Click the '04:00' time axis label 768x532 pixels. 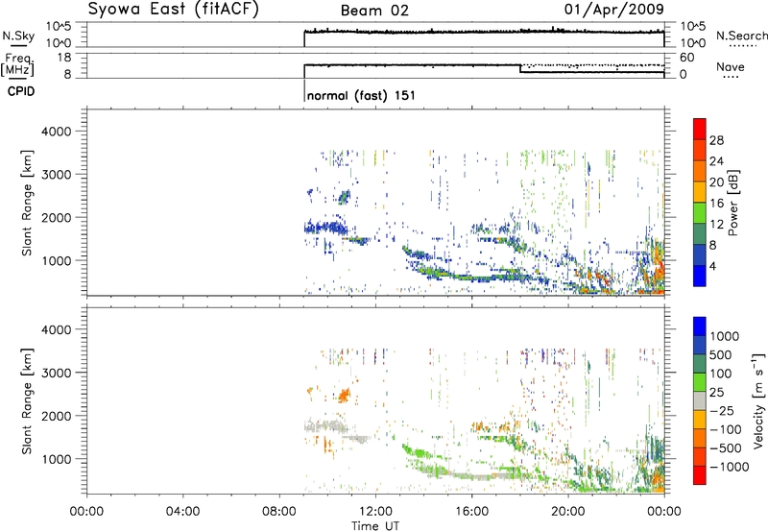pyautogui.click(x=183, y=512)
